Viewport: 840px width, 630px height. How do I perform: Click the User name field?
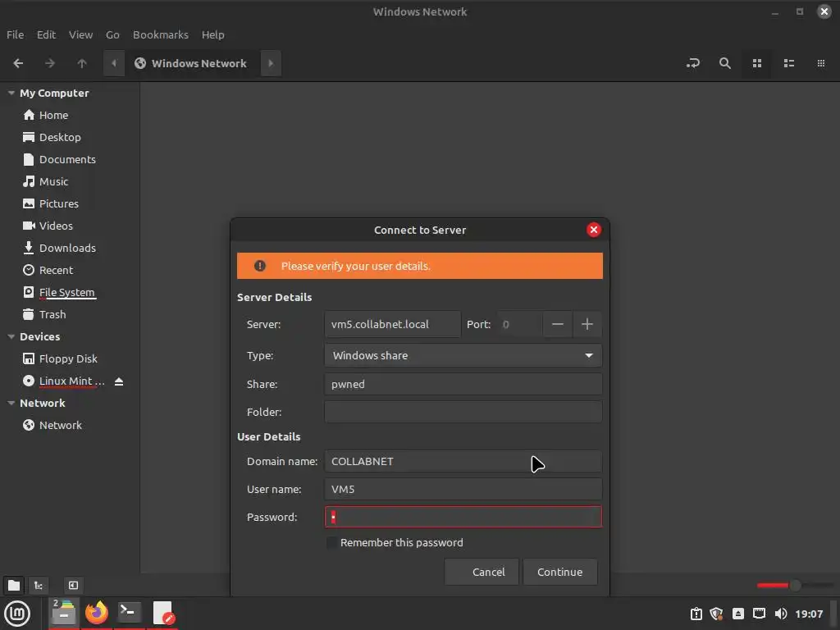[x=463, y=489]
